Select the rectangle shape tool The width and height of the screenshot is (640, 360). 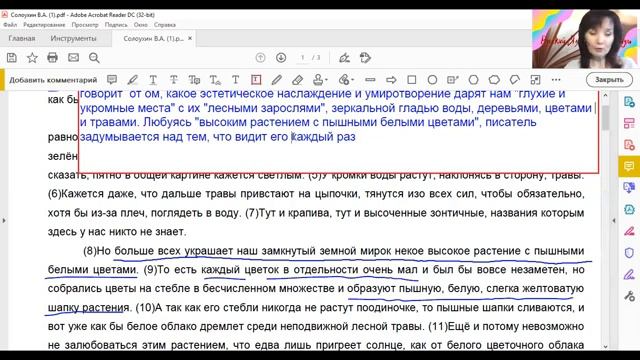pos(412,80)
